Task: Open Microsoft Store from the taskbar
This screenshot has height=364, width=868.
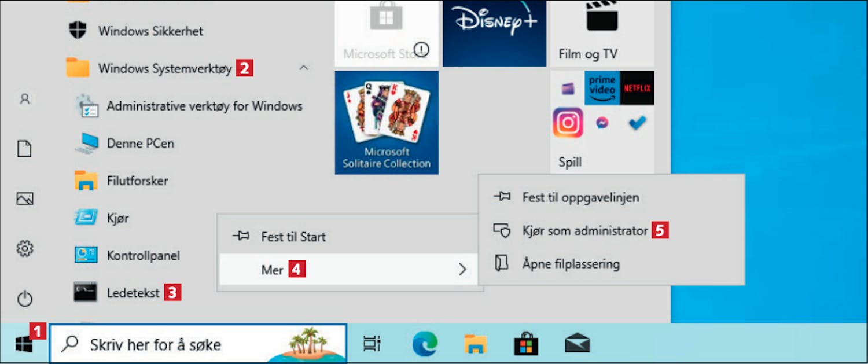Action: [526, 344]
